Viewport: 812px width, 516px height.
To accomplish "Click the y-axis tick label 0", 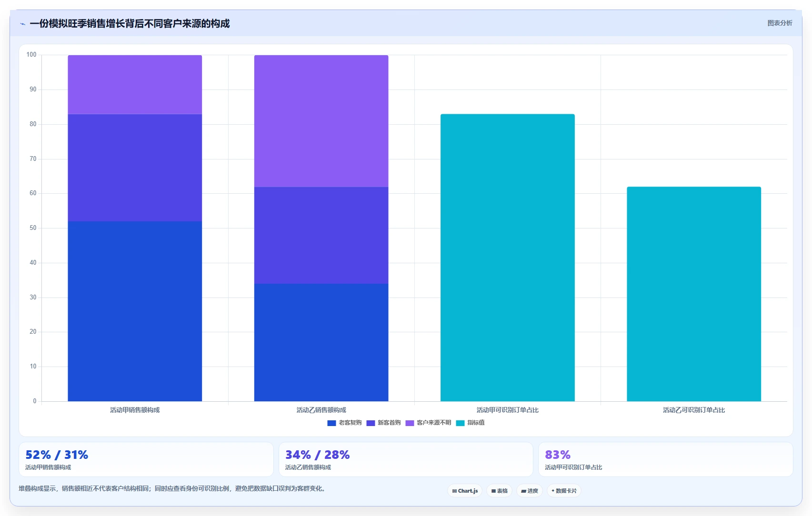I will (35, 401).
